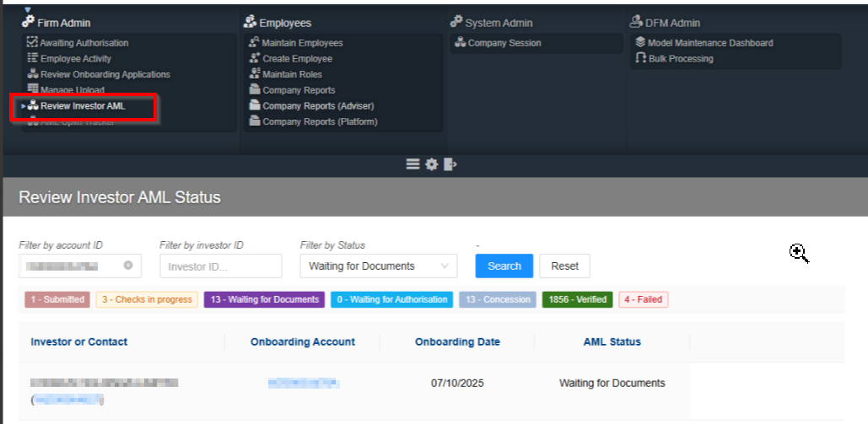Screen dimensions: 868x424
Task: Click the DFM Admin user icon
Action: 636,22
